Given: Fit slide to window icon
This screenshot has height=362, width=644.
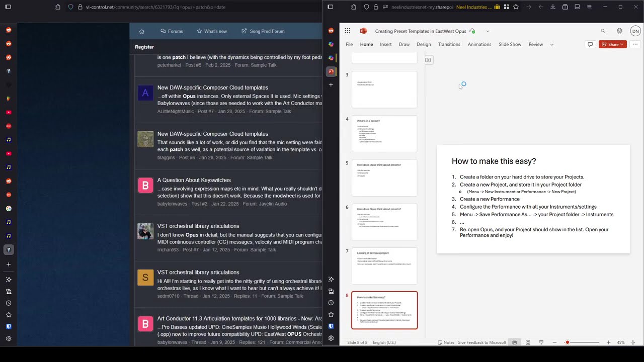Looking at the screenshot, I should [633, 342].
